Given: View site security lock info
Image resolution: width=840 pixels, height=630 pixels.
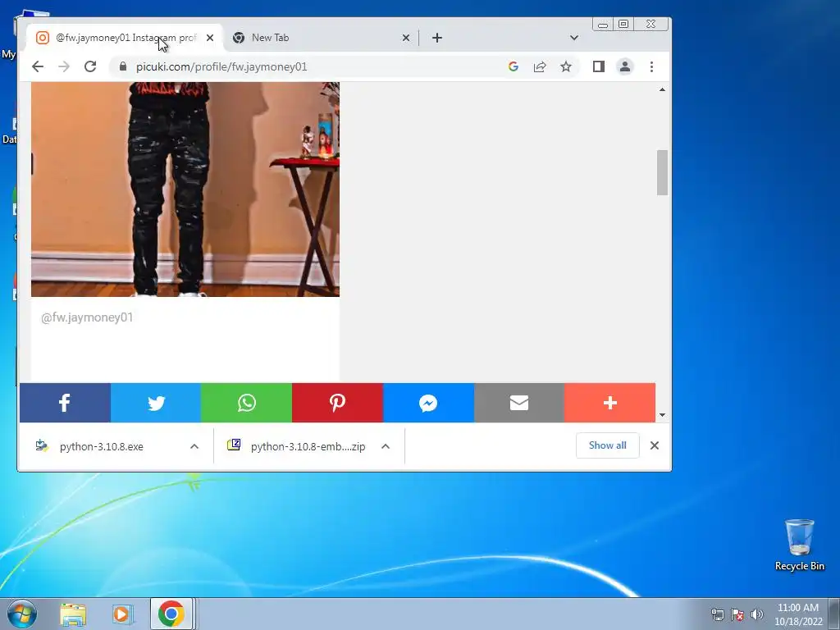Looking at the screenshot, I should (123, 66).
